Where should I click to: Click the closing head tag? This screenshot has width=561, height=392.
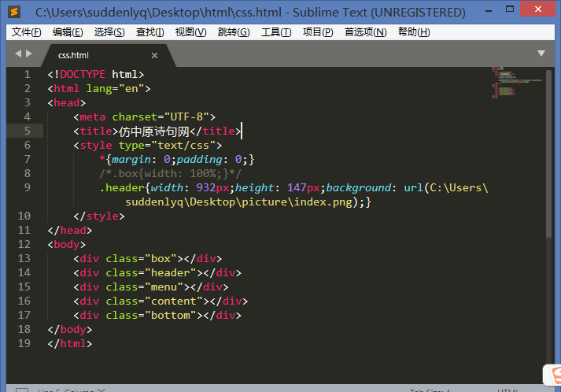tap(70, 230)
